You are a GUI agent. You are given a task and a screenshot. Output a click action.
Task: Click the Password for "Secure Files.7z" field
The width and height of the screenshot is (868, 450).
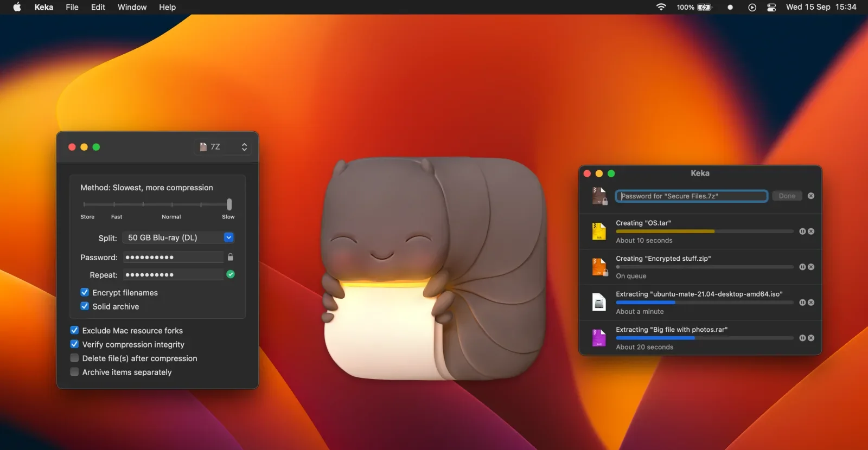[692, 196]
